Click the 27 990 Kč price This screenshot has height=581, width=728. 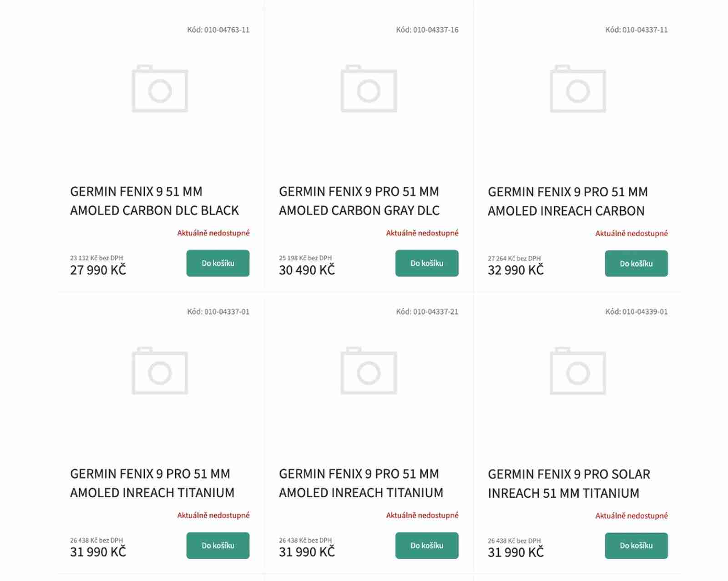pos(98,270)
